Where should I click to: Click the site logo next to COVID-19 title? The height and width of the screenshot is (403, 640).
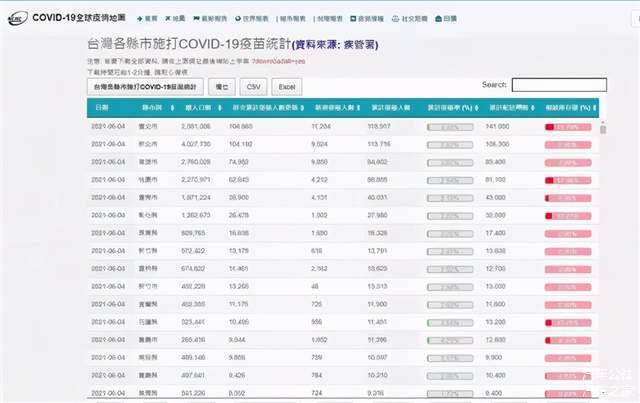pos(18,18)
